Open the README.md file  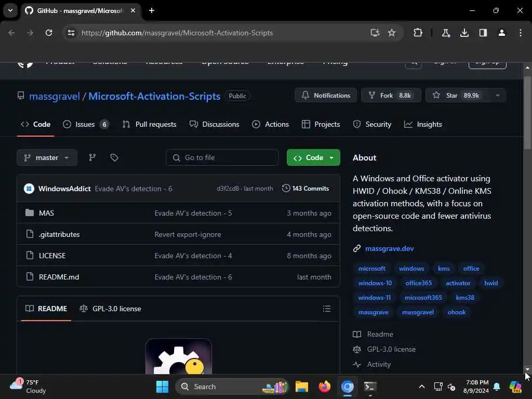[59, 277]
